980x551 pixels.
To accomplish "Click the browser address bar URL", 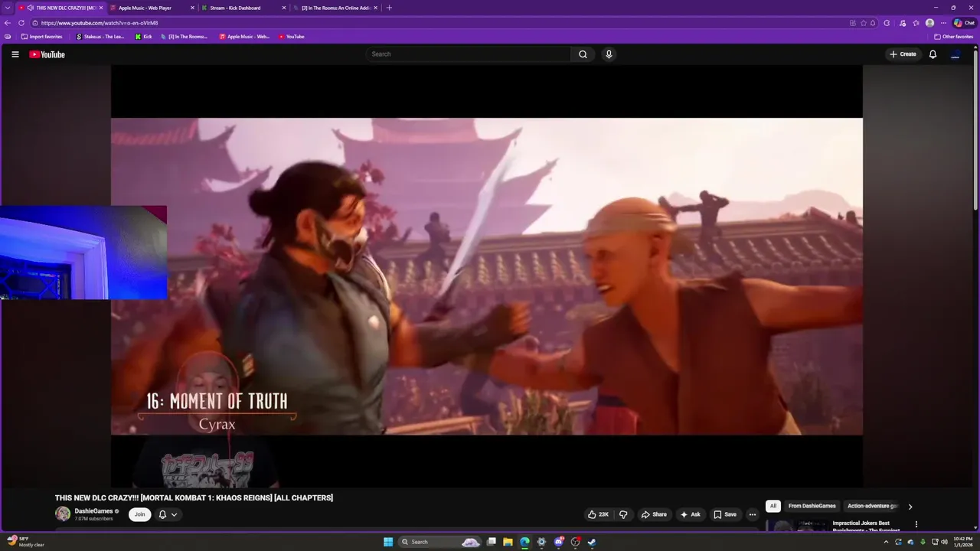I will pos(100,23).
